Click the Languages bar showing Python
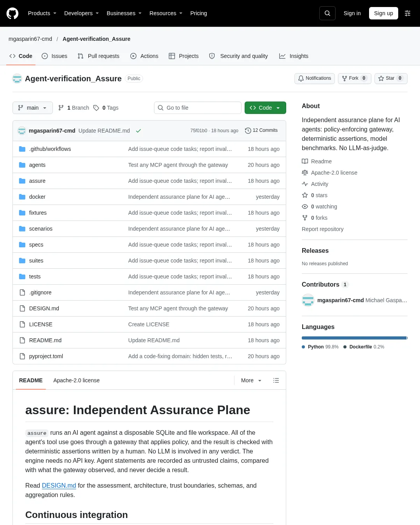The height and width of the screenshot is (525, 420). 354,338
